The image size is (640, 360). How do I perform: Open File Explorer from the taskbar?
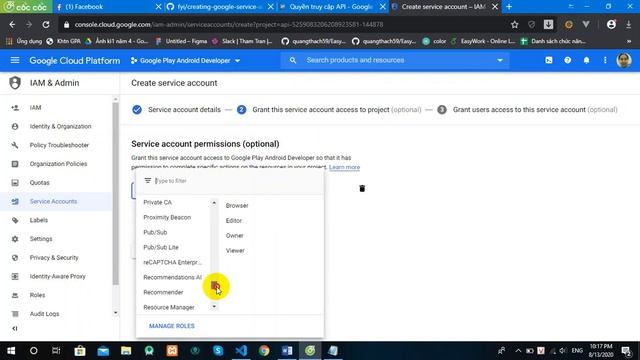click(x=126, y=351)
